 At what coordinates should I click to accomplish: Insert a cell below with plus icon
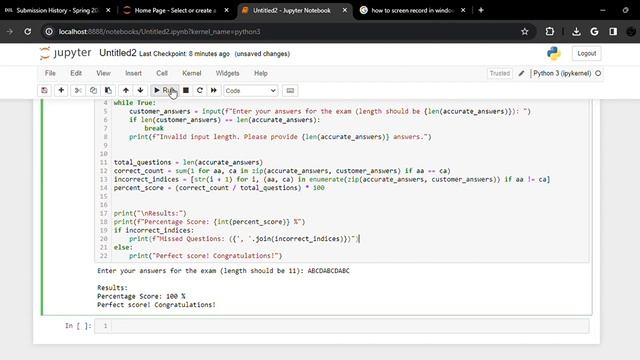(x=61, y=90)
